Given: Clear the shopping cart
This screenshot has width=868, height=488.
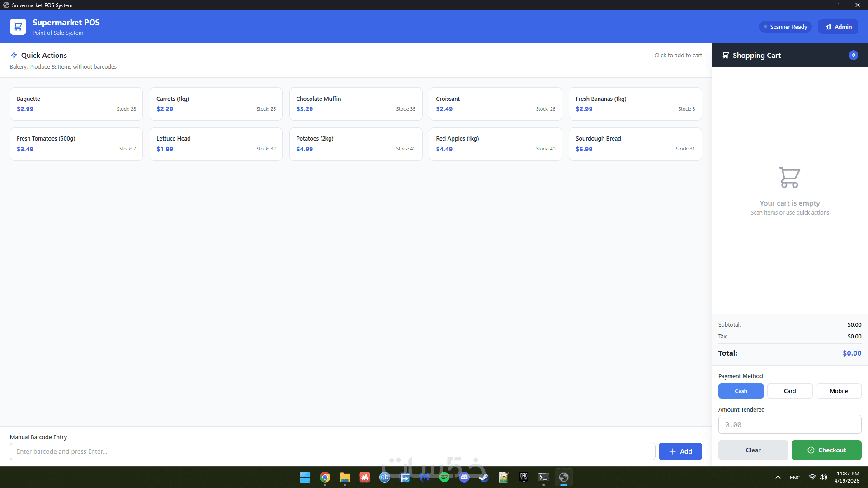Looking at the screenshot, I should click(x=753, y=450).
